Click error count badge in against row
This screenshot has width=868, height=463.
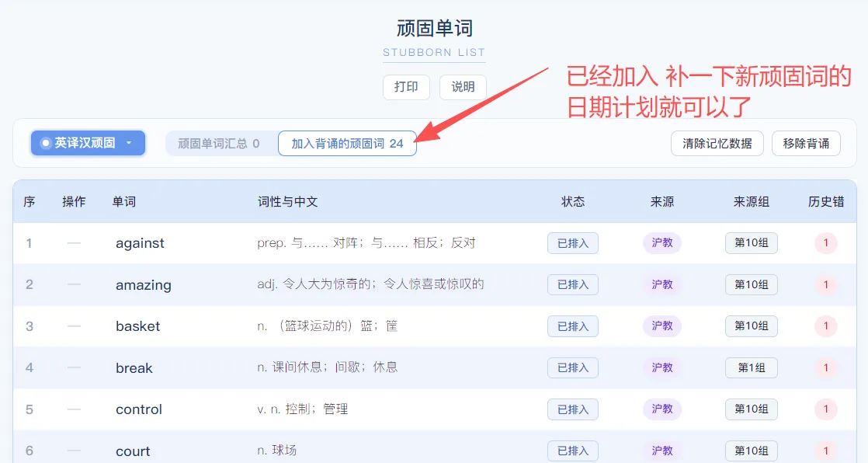(826, 242)
